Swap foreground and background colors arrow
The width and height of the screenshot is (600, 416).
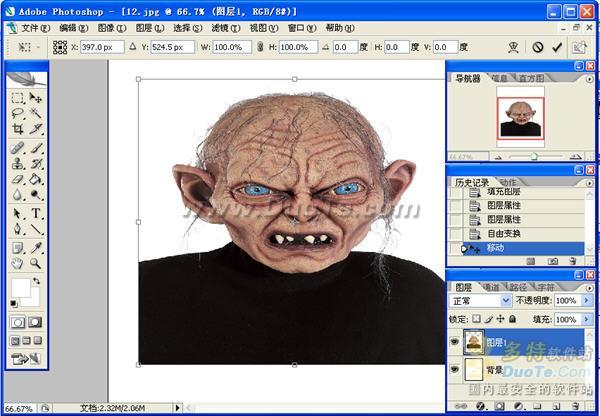(x=36, y=281)
